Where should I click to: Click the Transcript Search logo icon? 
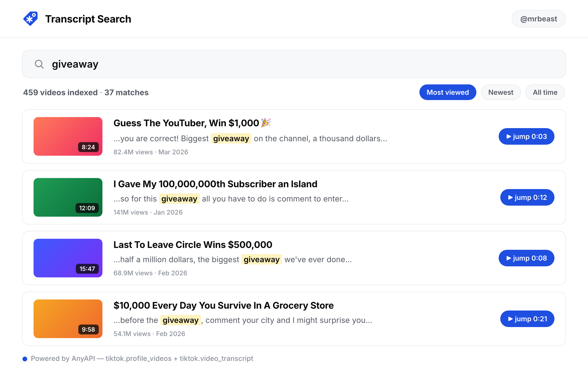pyautogui.click(x=31, y=19)
